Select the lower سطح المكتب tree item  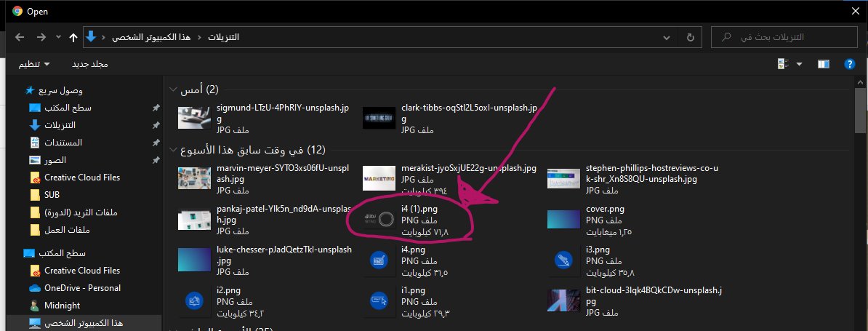pos(55,253)
